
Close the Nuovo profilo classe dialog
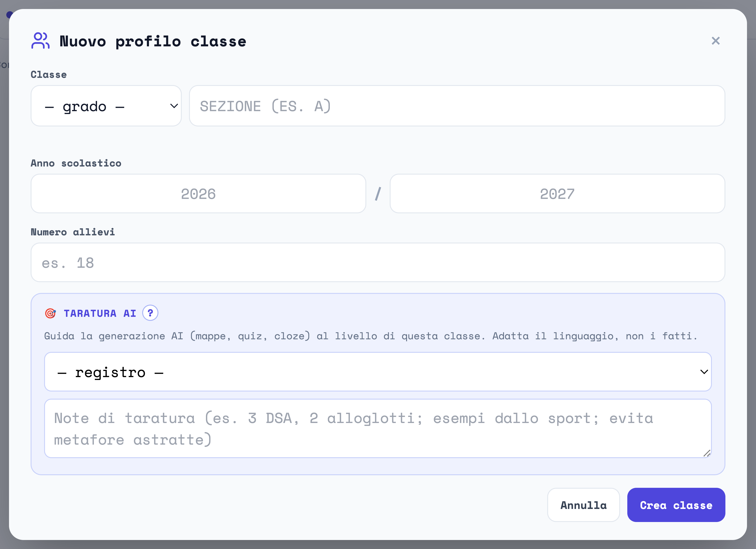(x=715, y=41)
